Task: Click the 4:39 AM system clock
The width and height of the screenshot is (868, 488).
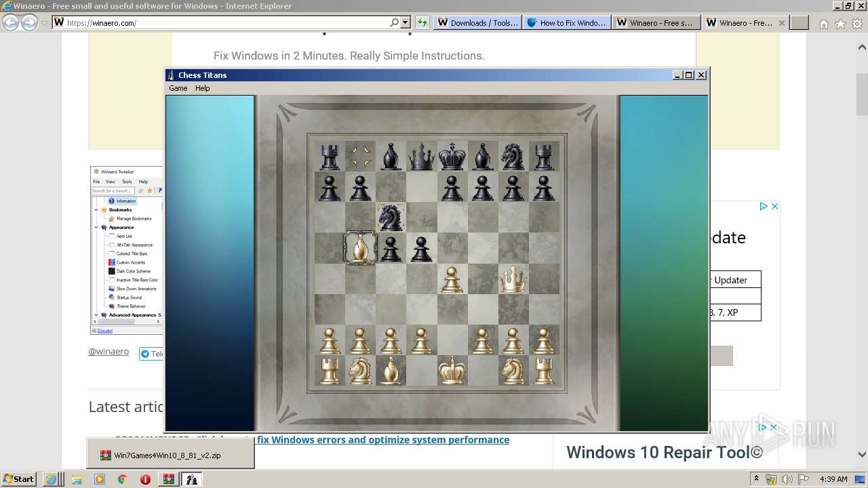Action: click(833, 479)
